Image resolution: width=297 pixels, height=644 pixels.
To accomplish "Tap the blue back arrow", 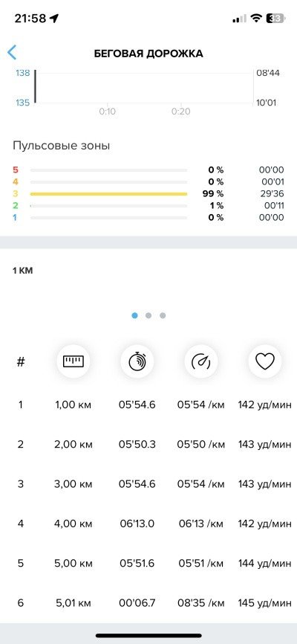I will click(11, 53).
